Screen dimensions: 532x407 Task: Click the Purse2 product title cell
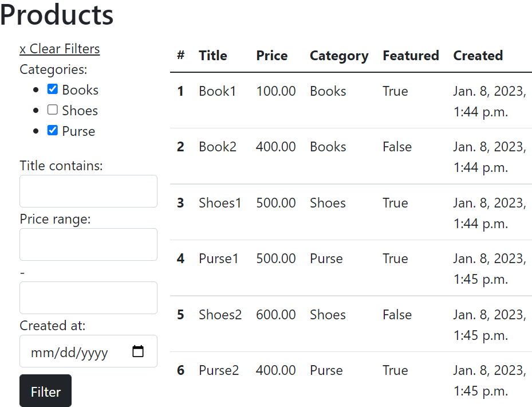click(219, 370)
